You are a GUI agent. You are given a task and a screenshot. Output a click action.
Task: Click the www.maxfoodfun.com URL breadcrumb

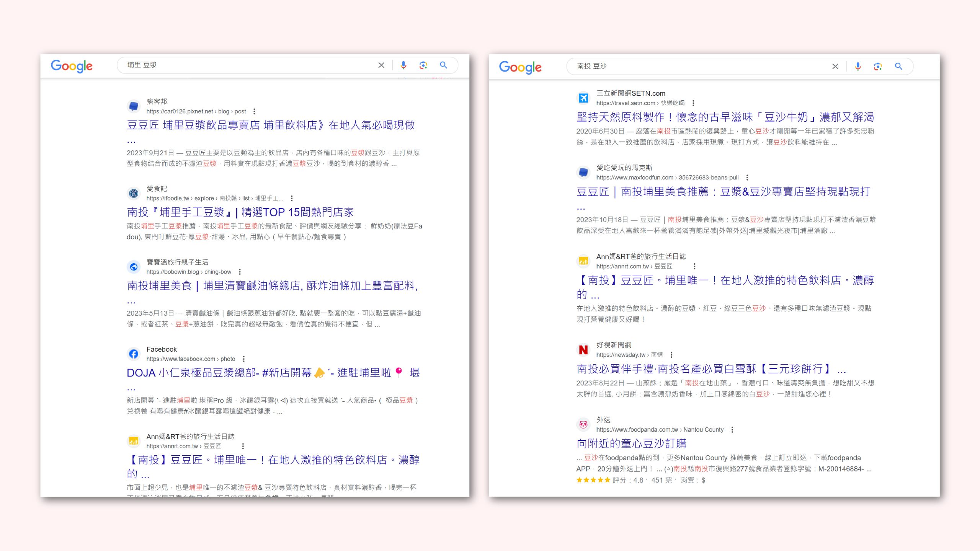tap(667, 178)
